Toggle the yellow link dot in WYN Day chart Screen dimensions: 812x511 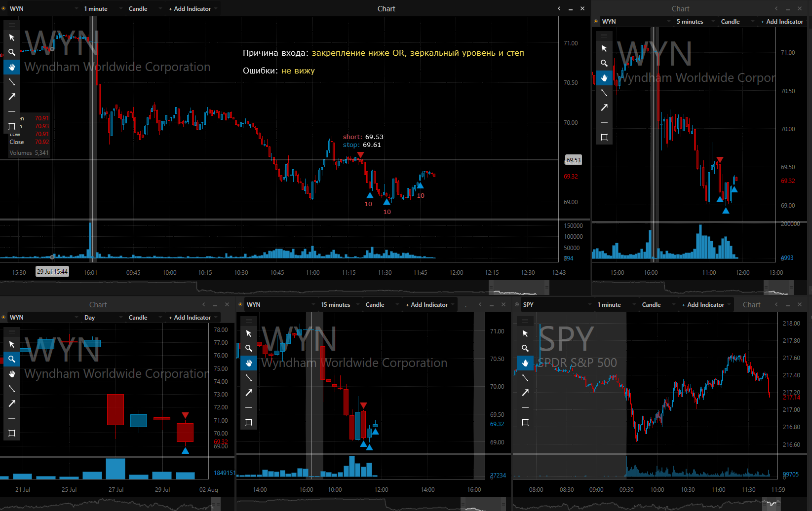(x=3, y=318)
